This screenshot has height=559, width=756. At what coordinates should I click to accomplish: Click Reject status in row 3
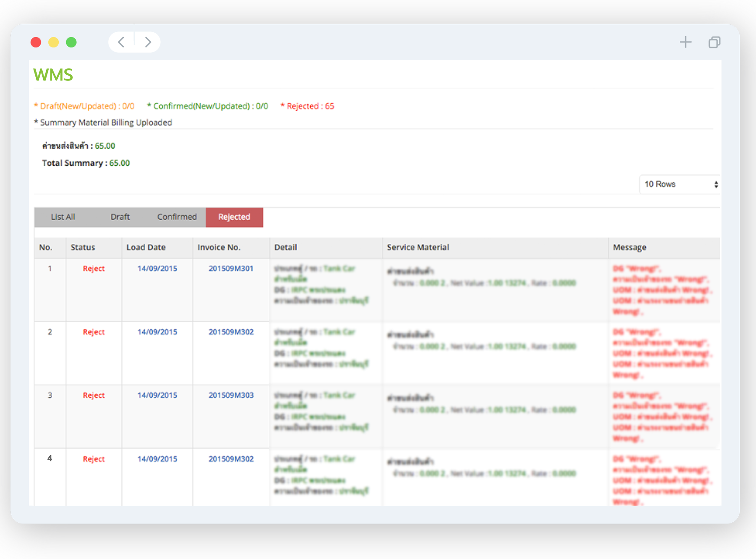click(x=94, y=396)
